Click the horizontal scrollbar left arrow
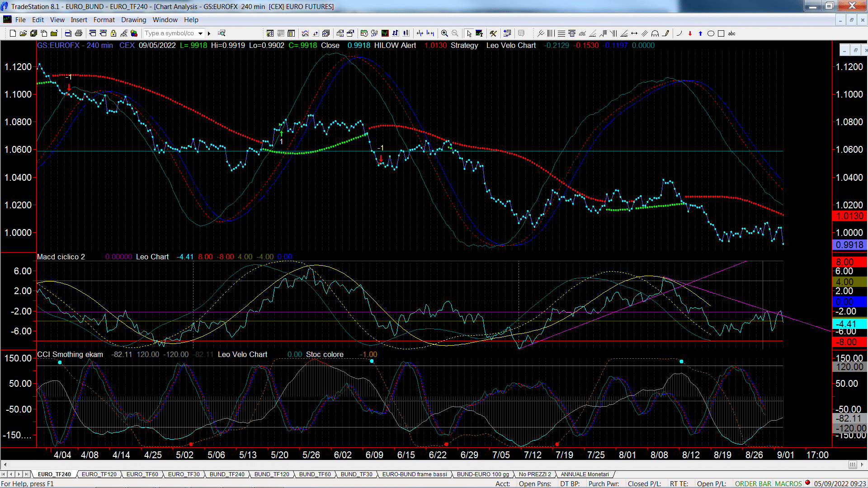This screenshot has height=488, width=868. coord(5,465)
